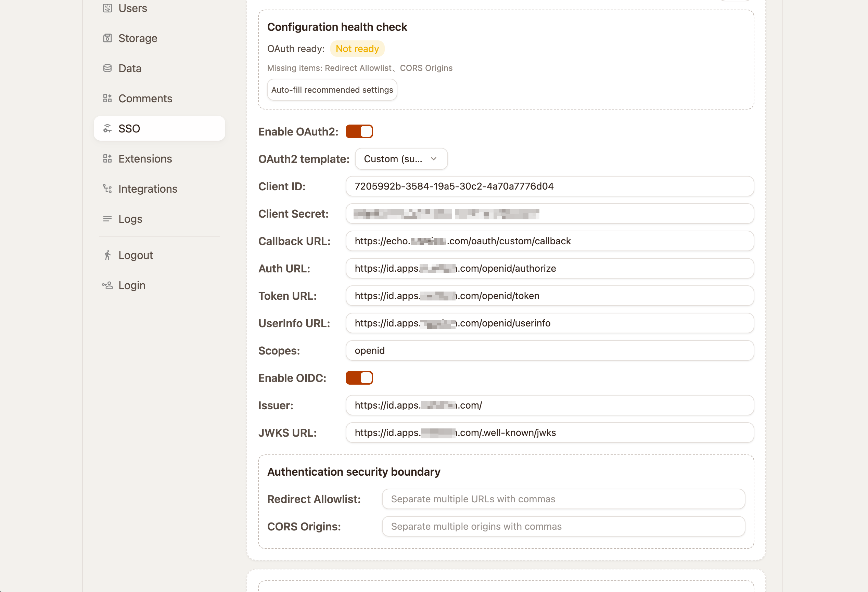Click the Users sidebar icon
Image resolution: width=868 pixels, height=592 pixels.
(x=107, y=8)
